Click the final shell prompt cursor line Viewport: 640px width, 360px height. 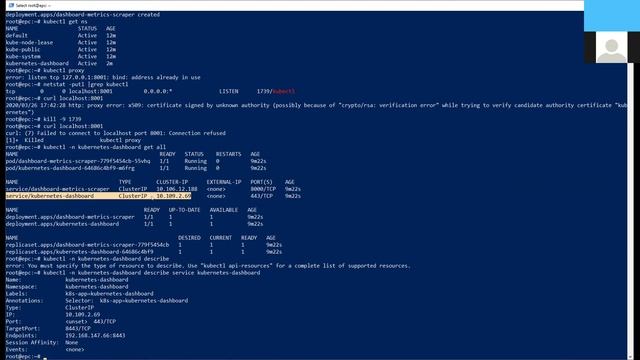(26, 356)
